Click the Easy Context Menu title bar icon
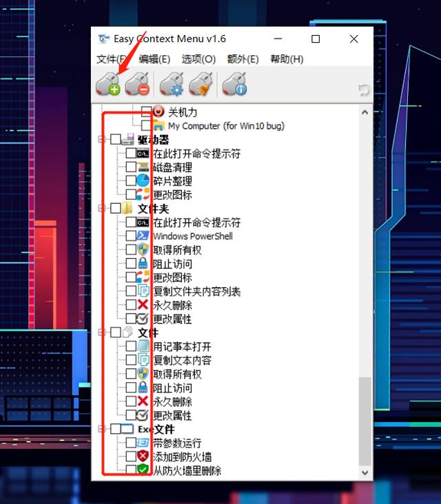 pyautogui.click(x=103, y=39)
